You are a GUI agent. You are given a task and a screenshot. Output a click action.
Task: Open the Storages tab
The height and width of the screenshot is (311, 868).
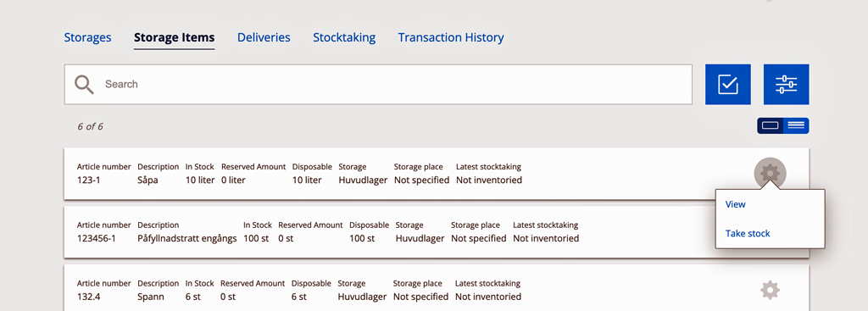click(87, 37)
